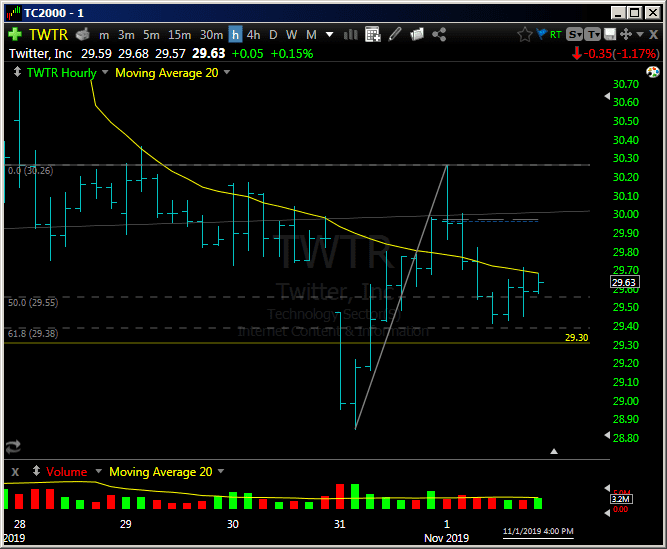The width and height of the screenshot is (667, 549).
Task: Maximize the TC2000 window
Action: 635,13
